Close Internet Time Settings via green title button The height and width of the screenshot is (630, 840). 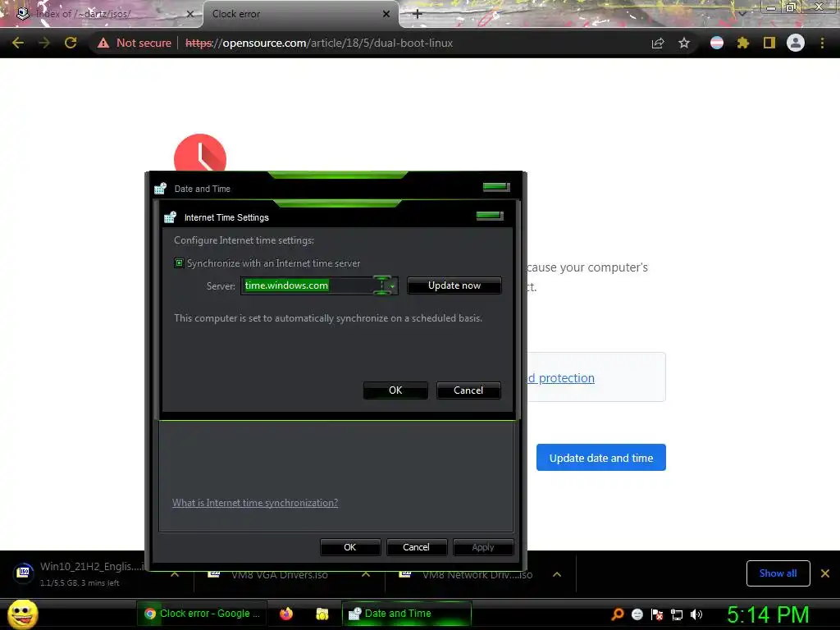[x=490, y=216]
